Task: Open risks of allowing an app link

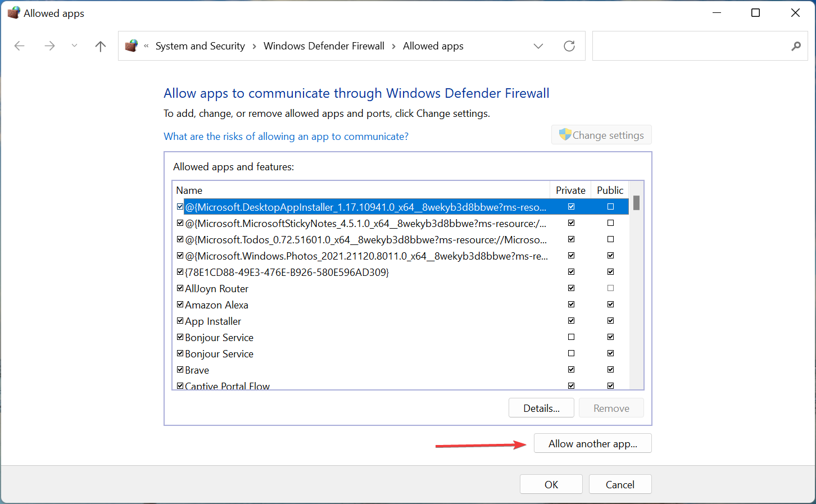Action: 286,137
